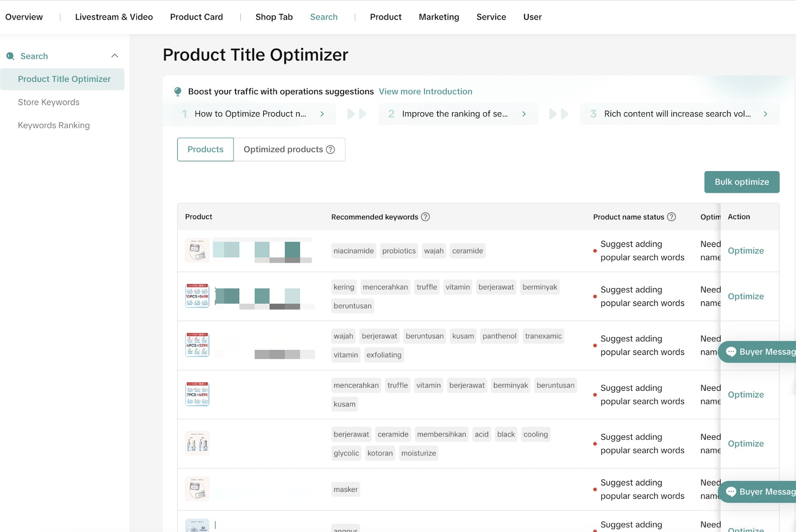Click Optimize for the niacinamide product row
796x532 pixels.
coord(745,251)
